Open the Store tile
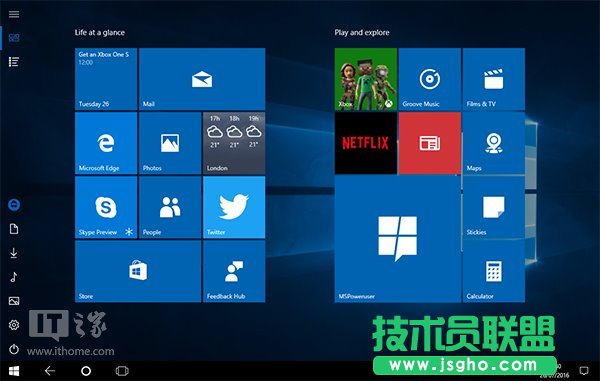This screenshot has width=600, height=381. coord(138,271)
